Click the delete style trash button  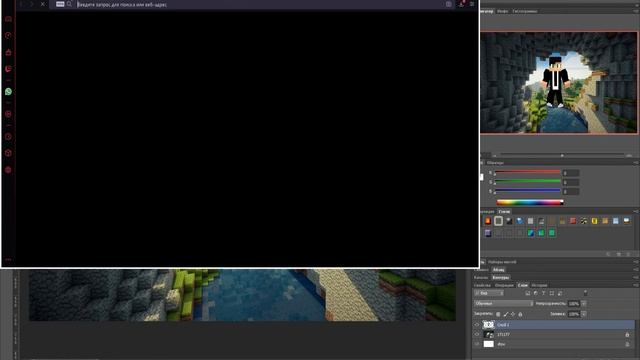tap(628, 254)
